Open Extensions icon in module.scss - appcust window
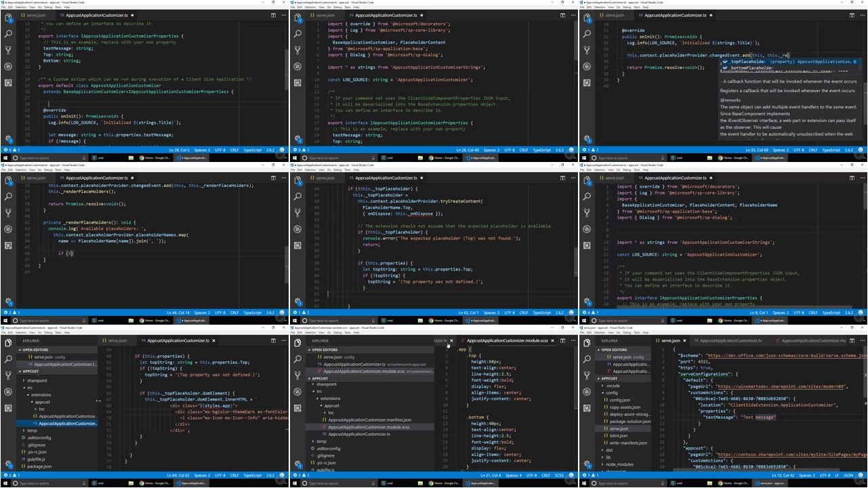Viewport: 868px width, 488px height. [297, 409]
